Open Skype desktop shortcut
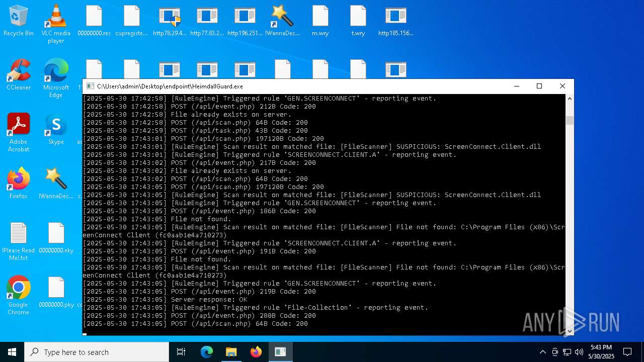 click(x=56, y=129)
